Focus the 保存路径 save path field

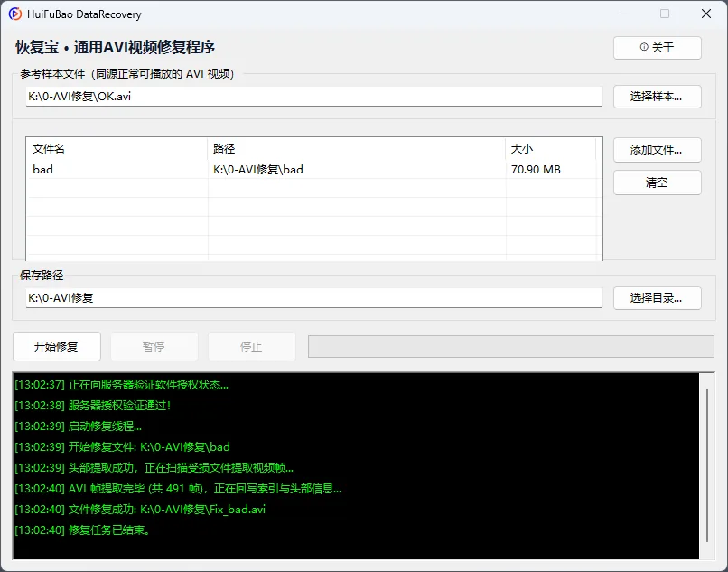pyautogui.click(x=314, y=298)
